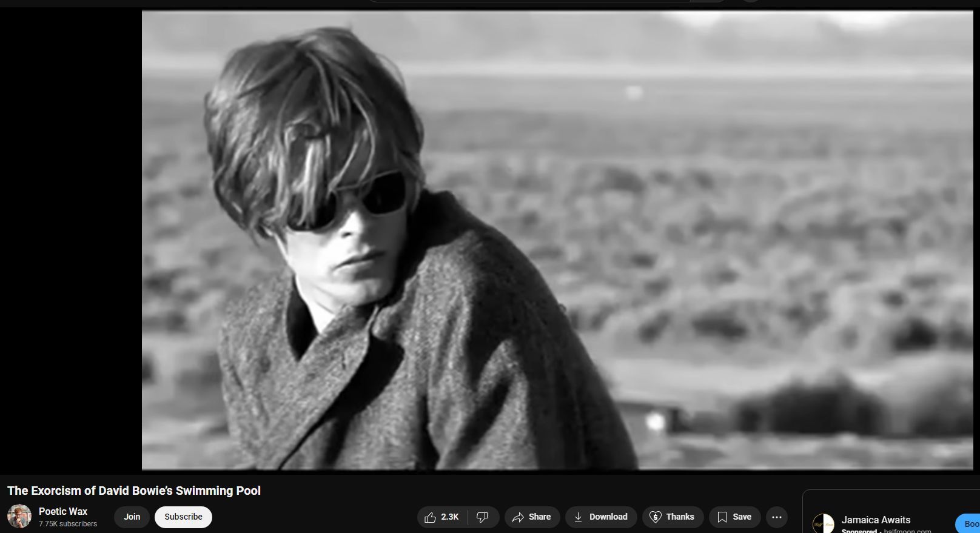Click the Poetic Wax channel avatar
Image resolution: width=980 pixels, height=533 pixels.
[19, 517]
